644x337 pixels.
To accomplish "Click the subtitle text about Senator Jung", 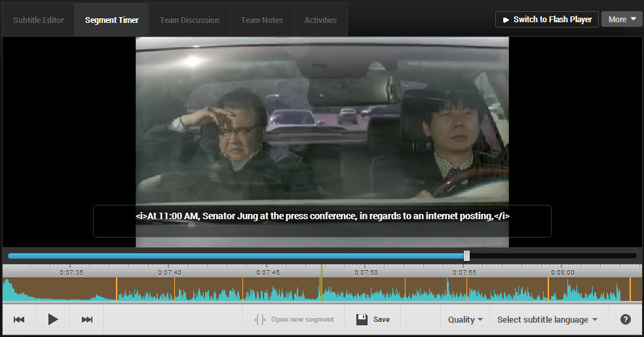I will coord(322,216).
